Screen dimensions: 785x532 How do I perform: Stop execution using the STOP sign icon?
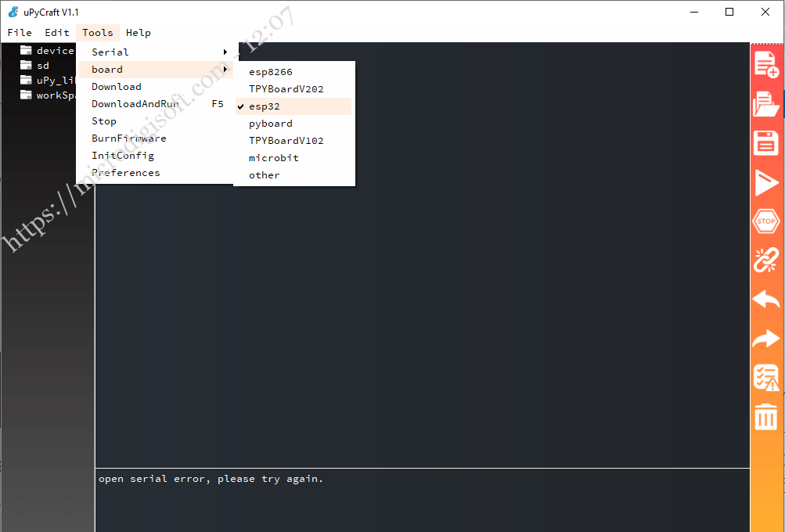tap(765, 221)
